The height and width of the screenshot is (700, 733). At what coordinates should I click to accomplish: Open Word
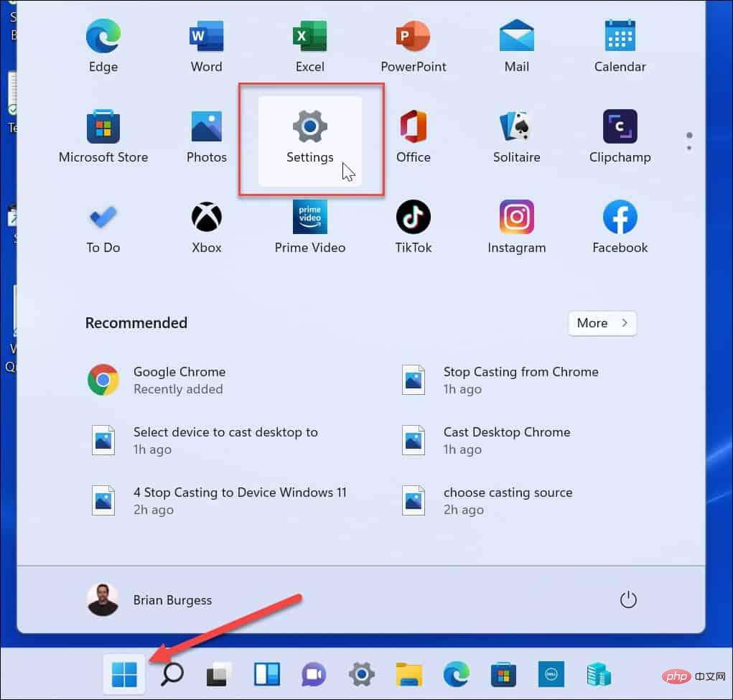(206, 45)
